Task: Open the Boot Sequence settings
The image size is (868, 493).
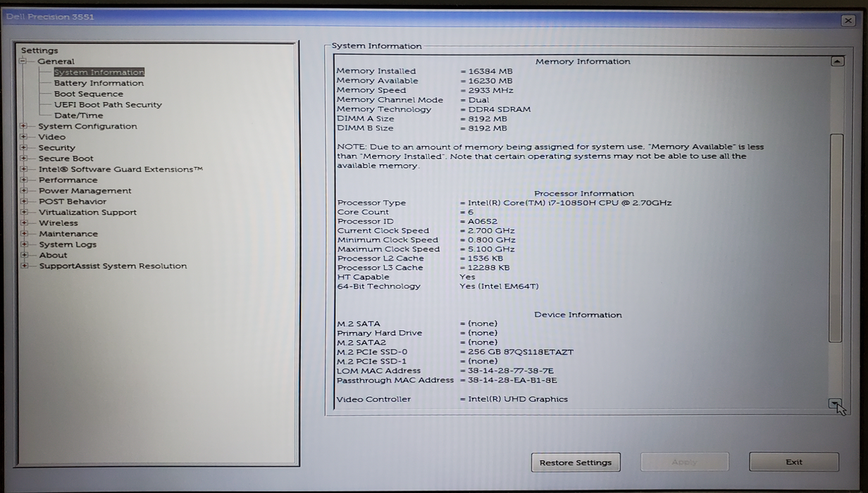Action: pyautogui.click(x=88, y=94)
